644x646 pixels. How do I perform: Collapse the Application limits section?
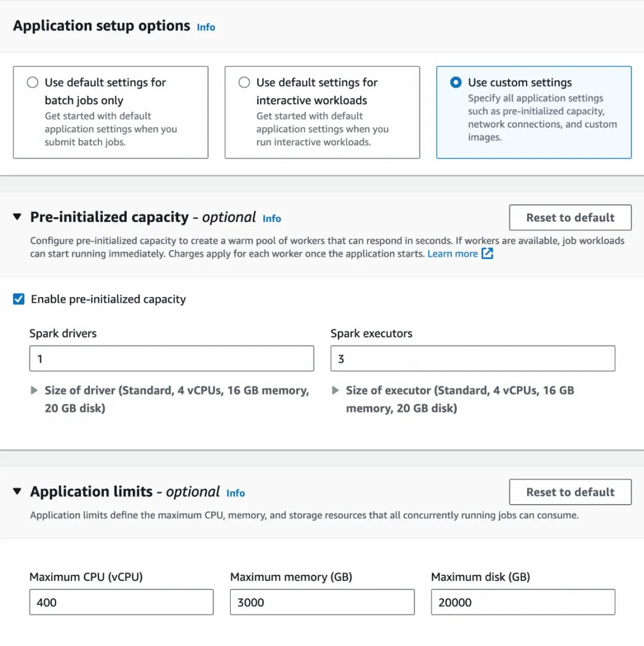point(17,491)
